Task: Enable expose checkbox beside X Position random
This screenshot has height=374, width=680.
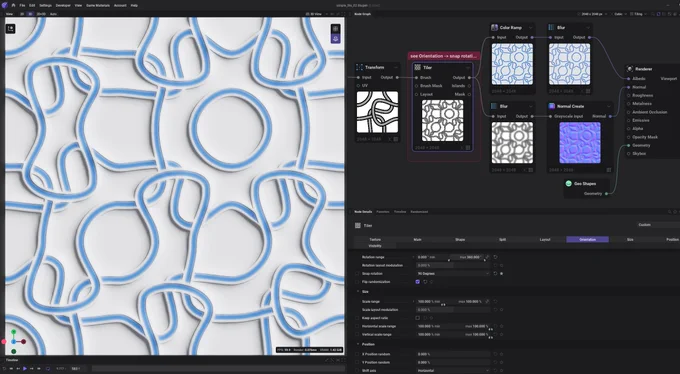Action: 357,354
